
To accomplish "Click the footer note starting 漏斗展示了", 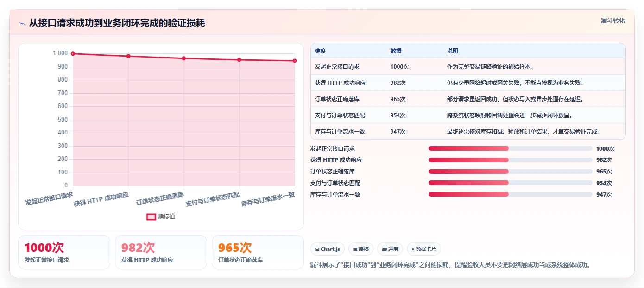I will click(450, 265).
